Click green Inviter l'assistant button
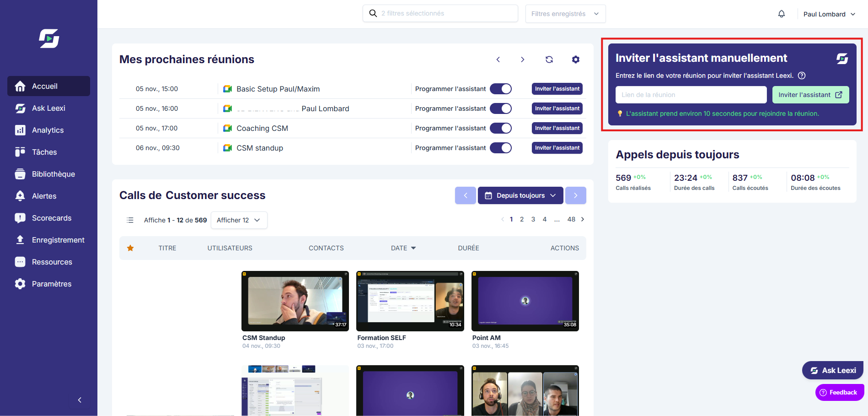 point(810,95)
